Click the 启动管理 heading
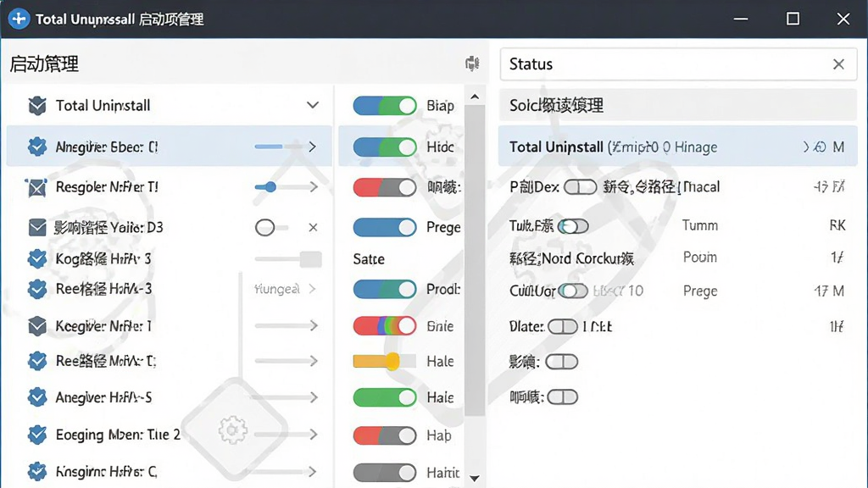The width and height of the screenshot is (868, 488). (x=44, y=64)
